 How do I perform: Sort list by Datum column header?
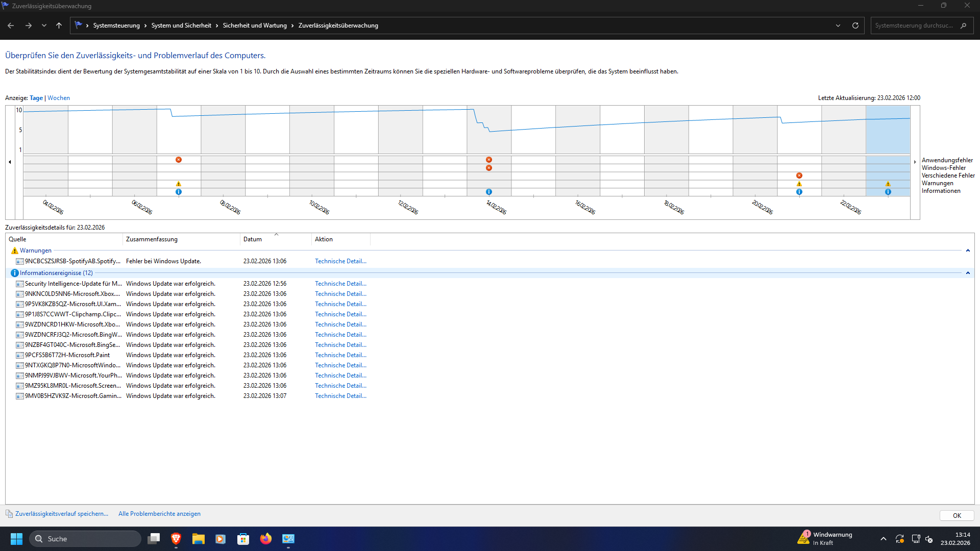coord(253,239)
